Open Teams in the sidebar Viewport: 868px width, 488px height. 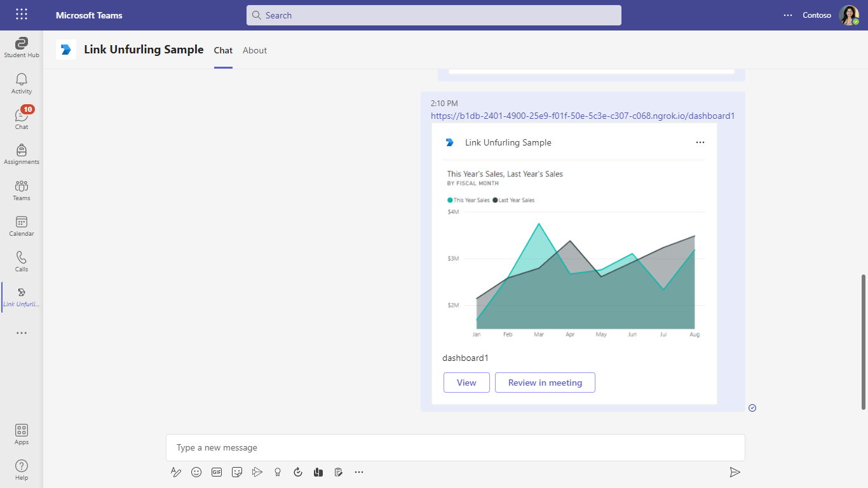click(x=22, y=190)
